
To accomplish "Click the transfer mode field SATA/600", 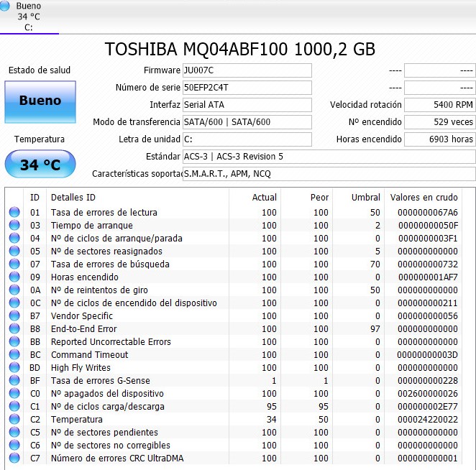I will 247,122.
